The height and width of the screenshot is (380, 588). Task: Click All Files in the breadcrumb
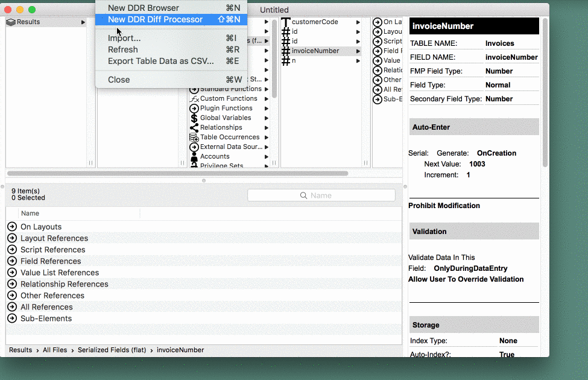click(55, 350)
